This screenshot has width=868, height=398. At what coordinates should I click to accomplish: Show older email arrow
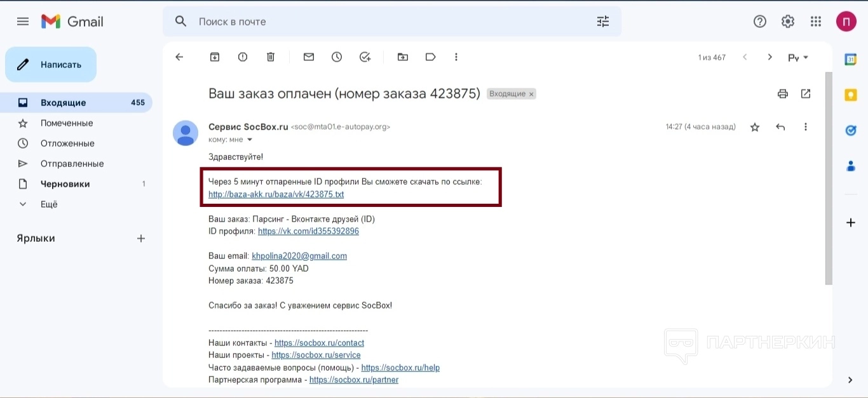point(770,57)
